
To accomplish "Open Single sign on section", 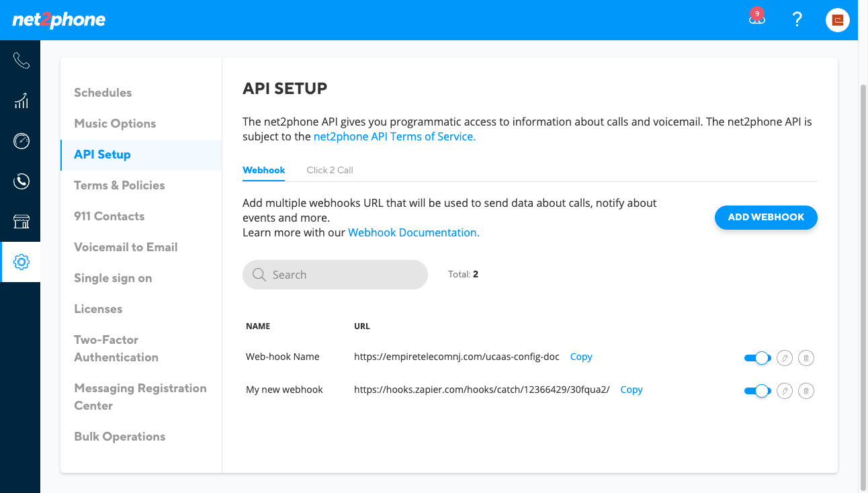I will pos(113,278).
